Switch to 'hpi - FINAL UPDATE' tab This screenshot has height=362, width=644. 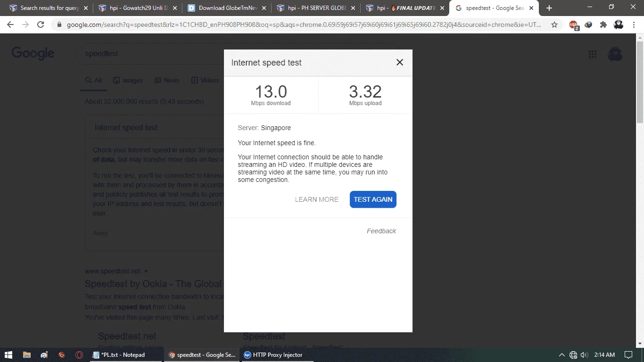[405, 8]
